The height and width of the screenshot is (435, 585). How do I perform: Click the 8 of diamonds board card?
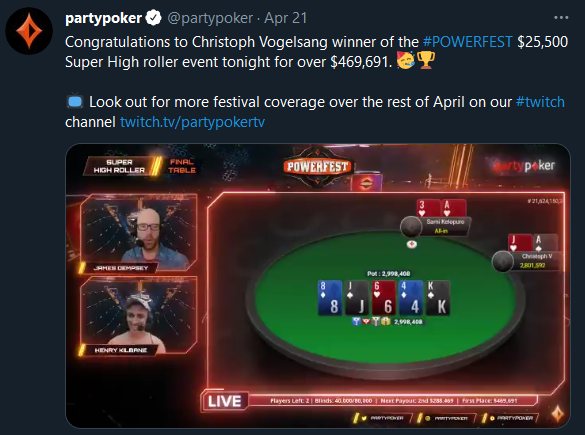[330, 298]
